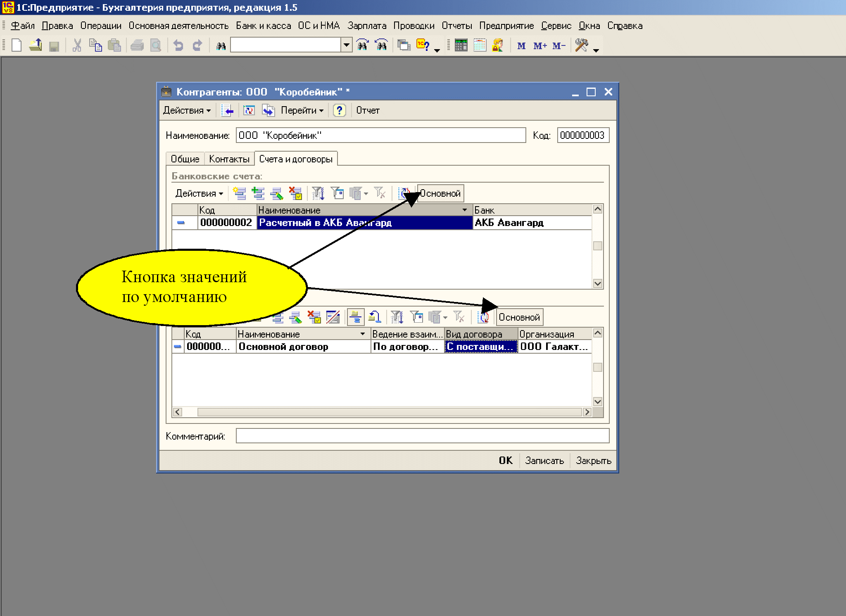The width and height of the screenshot is (846, 616).
Task: Click the Find previous binoculars icon
Action: 381,45
